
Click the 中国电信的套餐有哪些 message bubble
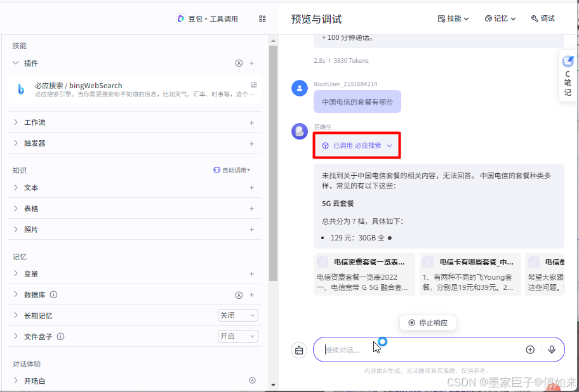point(357,101)
